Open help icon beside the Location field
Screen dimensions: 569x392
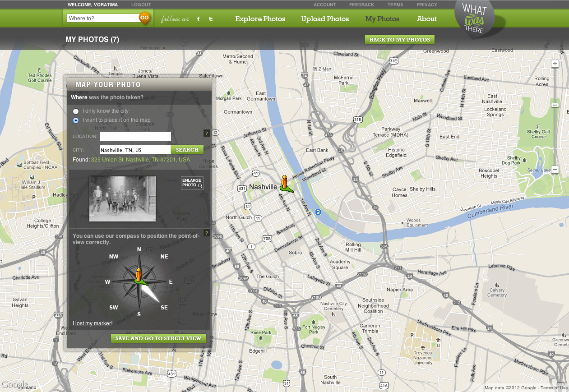click(x=207, y=133)
